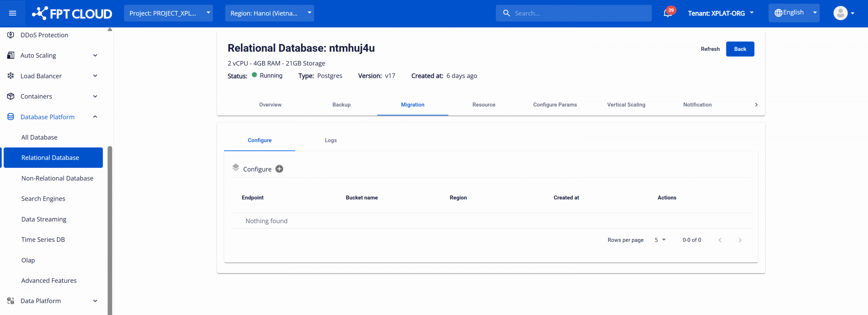Collapse the Database Platform section
Viewport: 868px width, 315px height.
95,117
